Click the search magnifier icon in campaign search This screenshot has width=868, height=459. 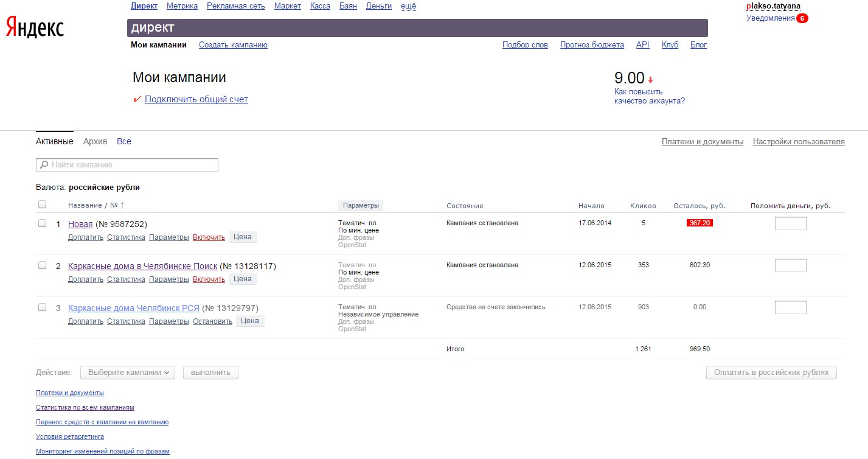tap(44, 165)
